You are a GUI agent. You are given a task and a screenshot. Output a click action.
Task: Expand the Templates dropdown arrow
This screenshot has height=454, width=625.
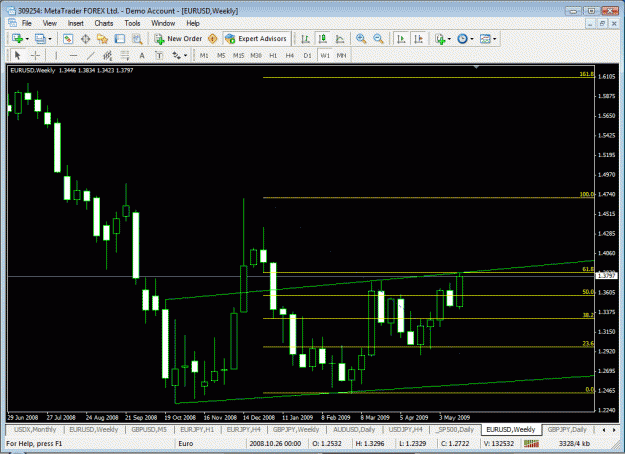click(x=495, y=39)
